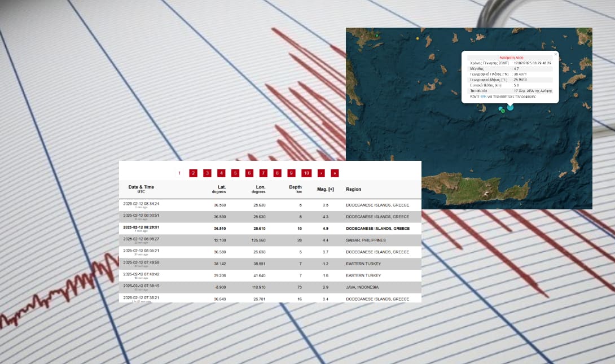Click SAMAR, PHILIPPINES region text

(366, 240)
